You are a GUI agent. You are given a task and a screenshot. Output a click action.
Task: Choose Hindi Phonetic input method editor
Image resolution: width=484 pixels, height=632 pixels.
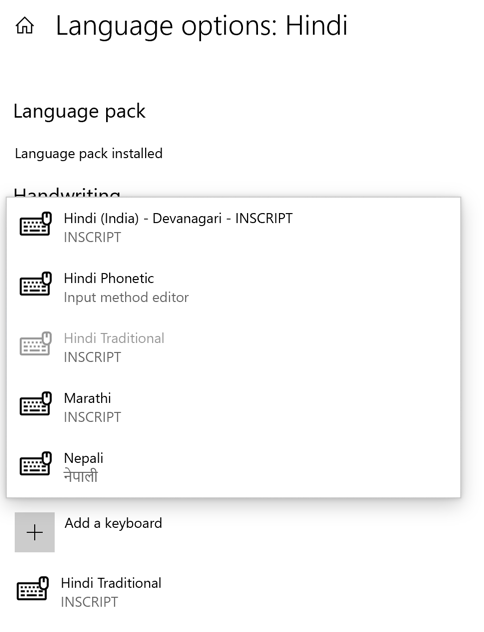click(x=233, y=287)
